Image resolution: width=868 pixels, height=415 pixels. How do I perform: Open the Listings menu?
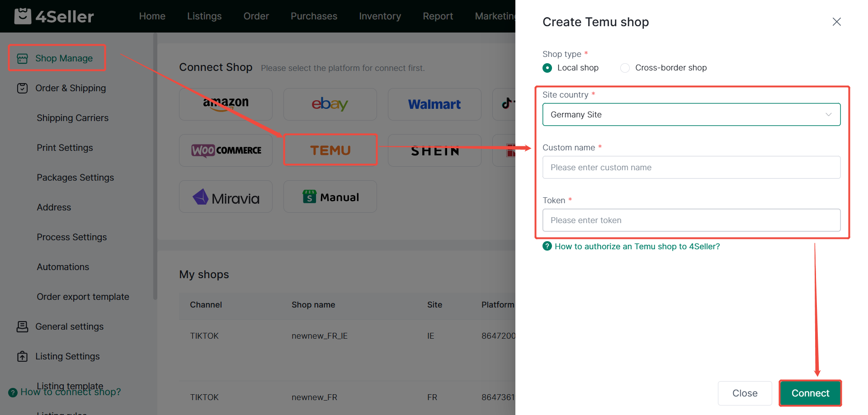[204, 16]
